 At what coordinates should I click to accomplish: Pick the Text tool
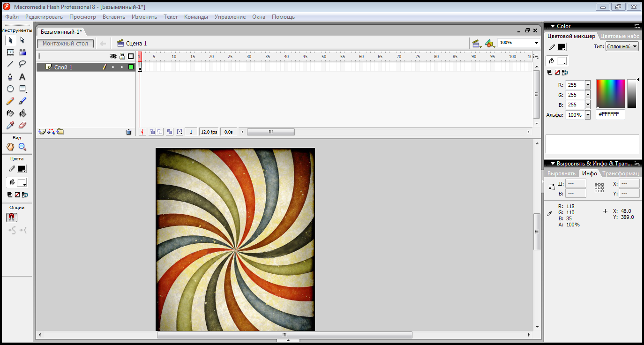click(x=22, y=76)
